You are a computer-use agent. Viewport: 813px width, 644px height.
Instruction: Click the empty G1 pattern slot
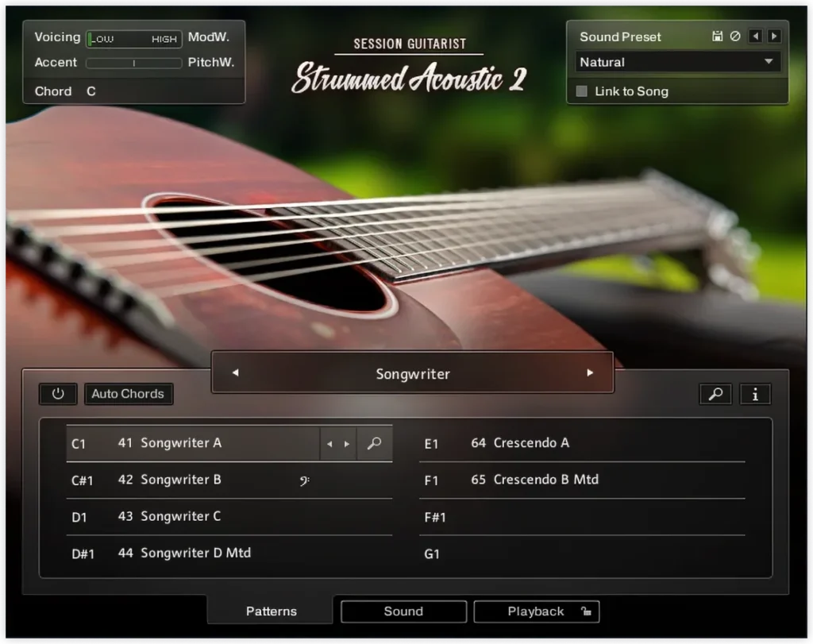582,553
